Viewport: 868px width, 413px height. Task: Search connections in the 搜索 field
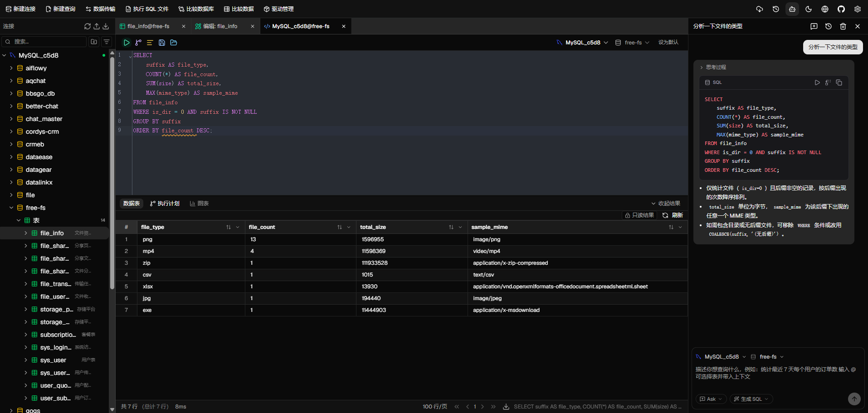click(44, 42)
